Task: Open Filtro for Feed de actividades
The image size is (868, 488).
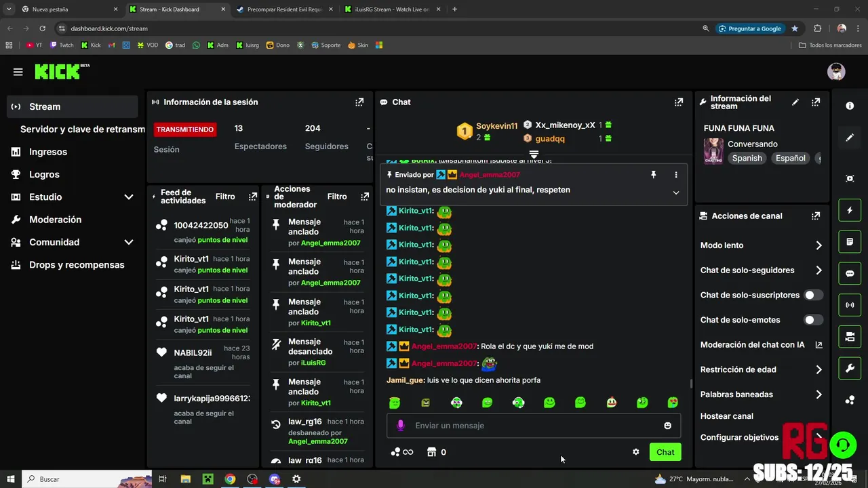Action: [225, 197]
